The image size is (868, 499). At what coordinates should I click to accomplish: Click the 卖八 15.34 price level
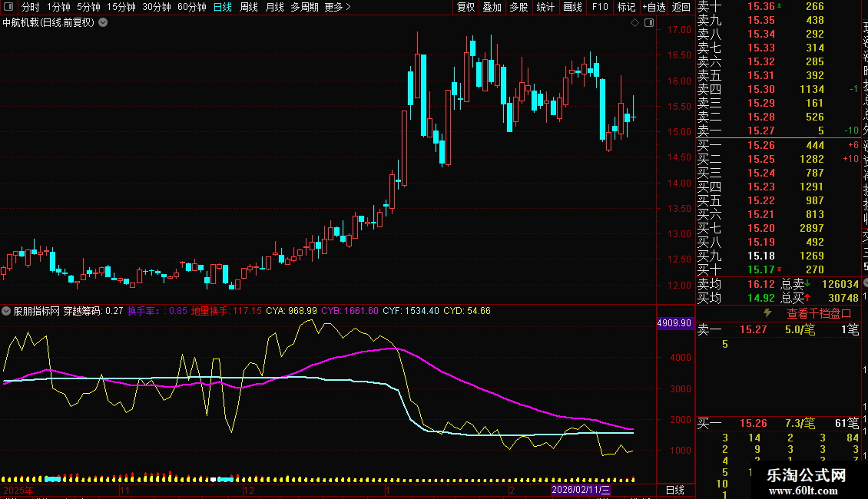tap(760, 34)
